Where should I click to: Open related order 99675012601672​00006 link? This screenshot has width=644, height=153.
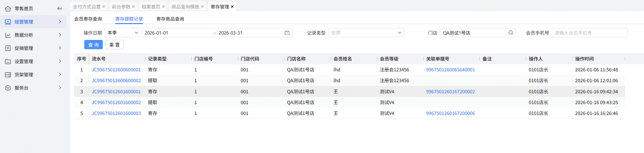point(450,113)
